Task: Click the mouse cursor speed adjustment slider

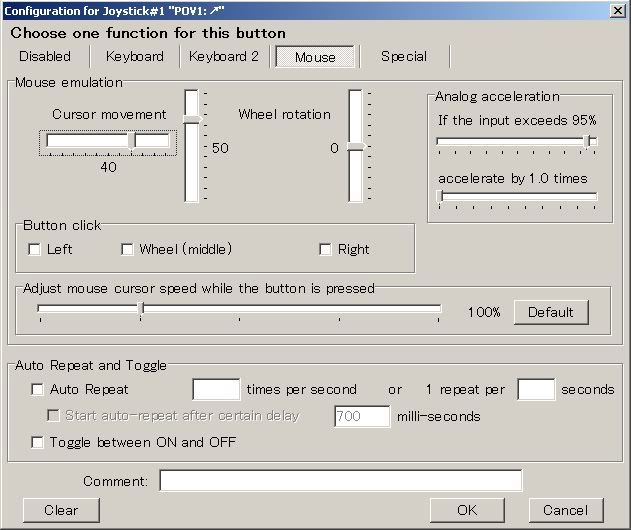Action: [239, 311]
